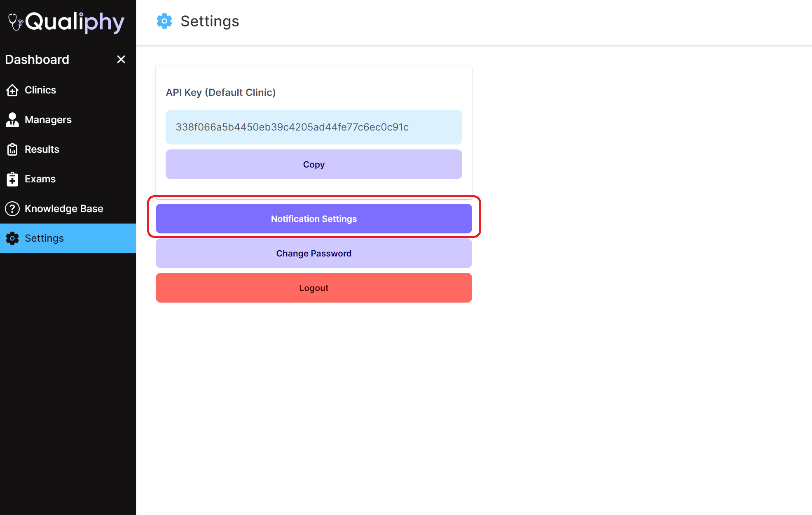Click the stethoscope icon in the Qualiphy logo
Screen dimensions: 812x515
(16, 22)
